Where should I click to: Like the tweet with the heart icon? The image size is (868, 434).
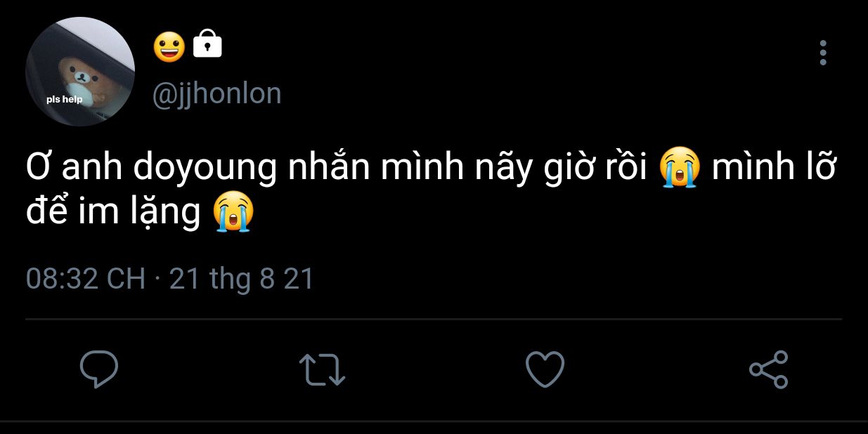pyautogui.click(x=545, y=369)
